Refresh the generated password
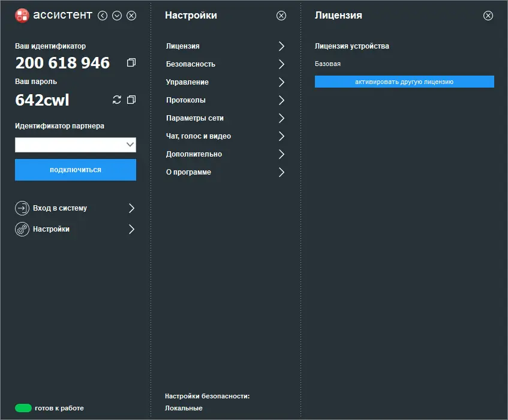This screenshot has width=508, height=420. (117, 100)
